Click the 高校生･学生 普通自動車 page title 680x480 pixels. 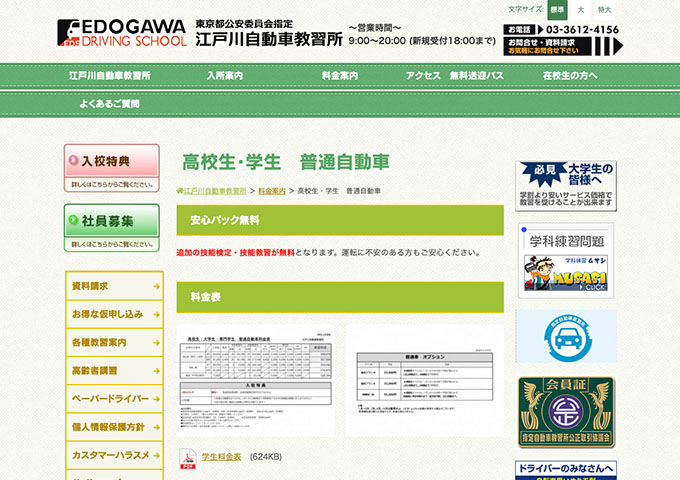(x=286, y=162)
